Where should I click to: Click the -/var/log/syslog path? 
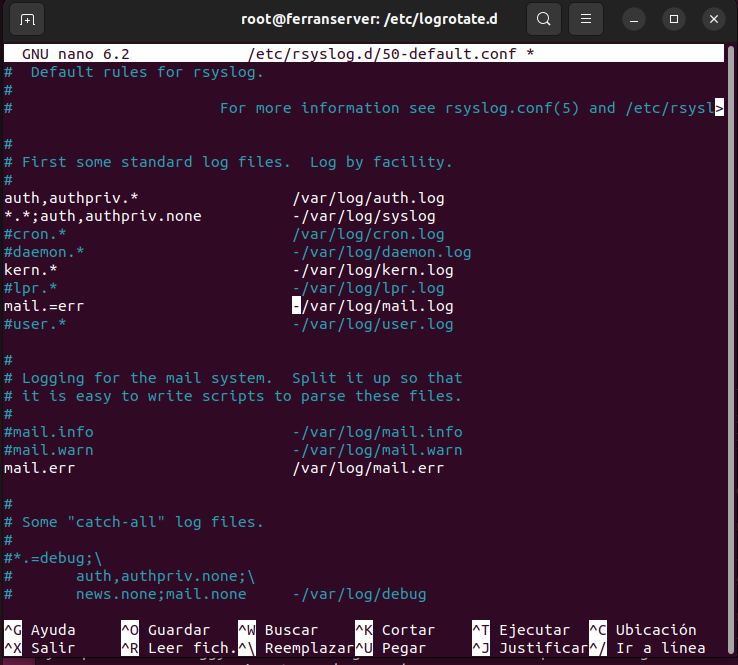tap(364, 216)
